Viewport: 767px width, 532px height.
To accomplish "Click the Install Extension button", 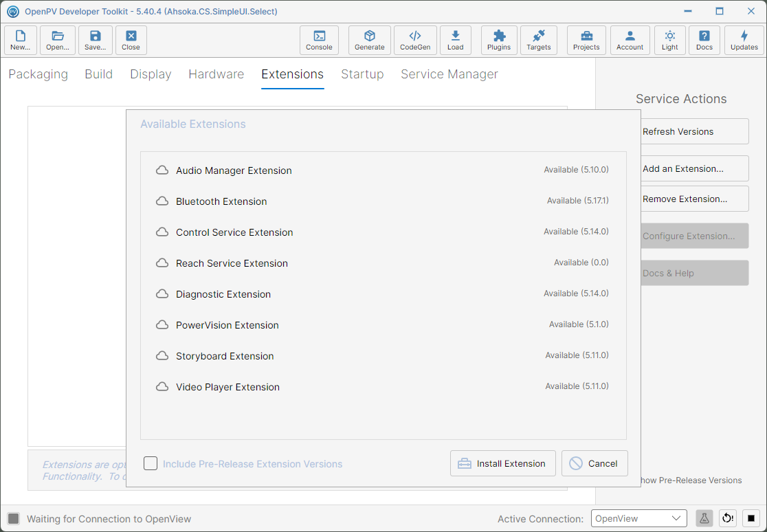I will pos(503,463).
